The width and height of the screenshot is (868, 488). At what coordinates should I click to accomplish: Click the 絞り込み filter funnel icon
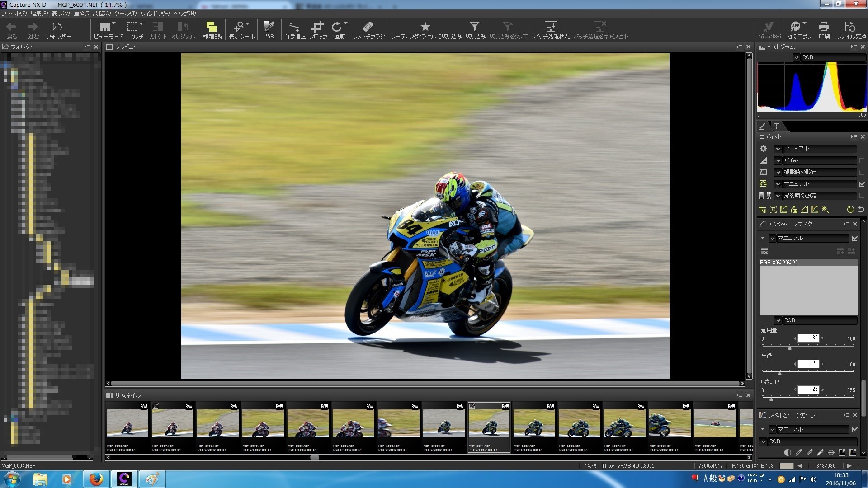click(x=474, y=27)
